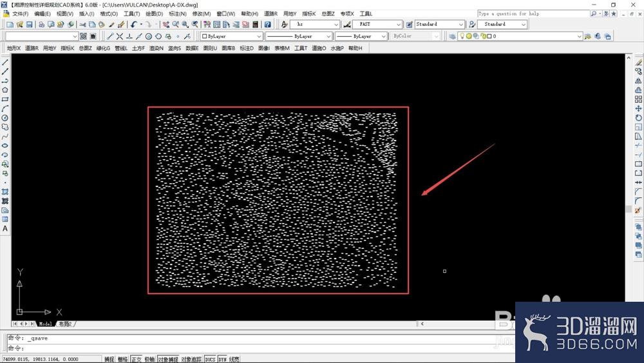Save the drawing with the floppy icon

[x=29, y=25]
